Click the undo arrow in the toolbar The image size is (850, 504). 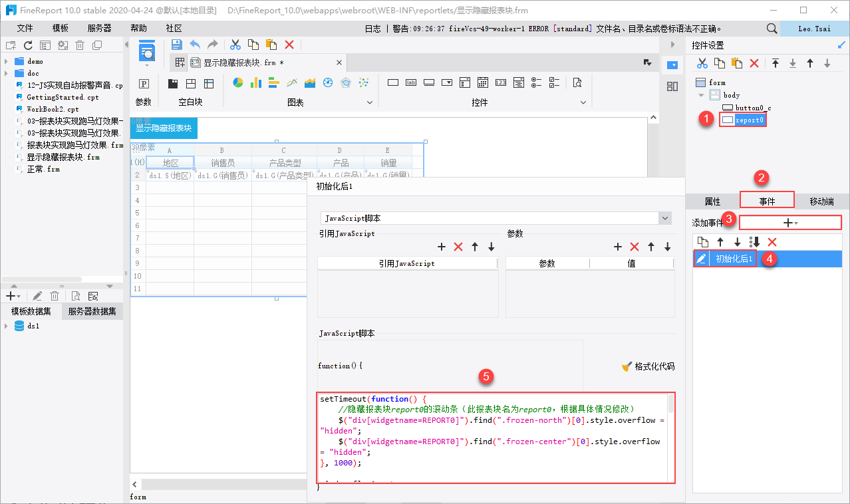pos(195,45)
